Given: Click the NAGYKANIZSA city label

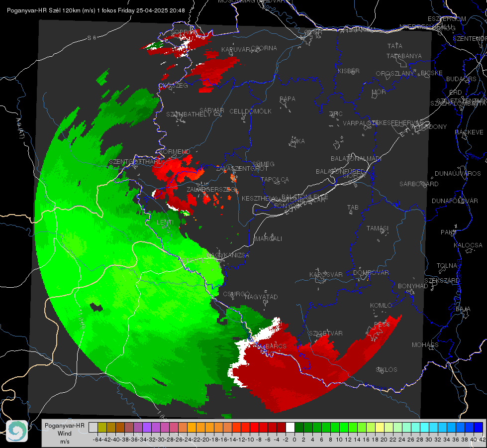Looking at the screenshot, I should (x=228, y=255).
